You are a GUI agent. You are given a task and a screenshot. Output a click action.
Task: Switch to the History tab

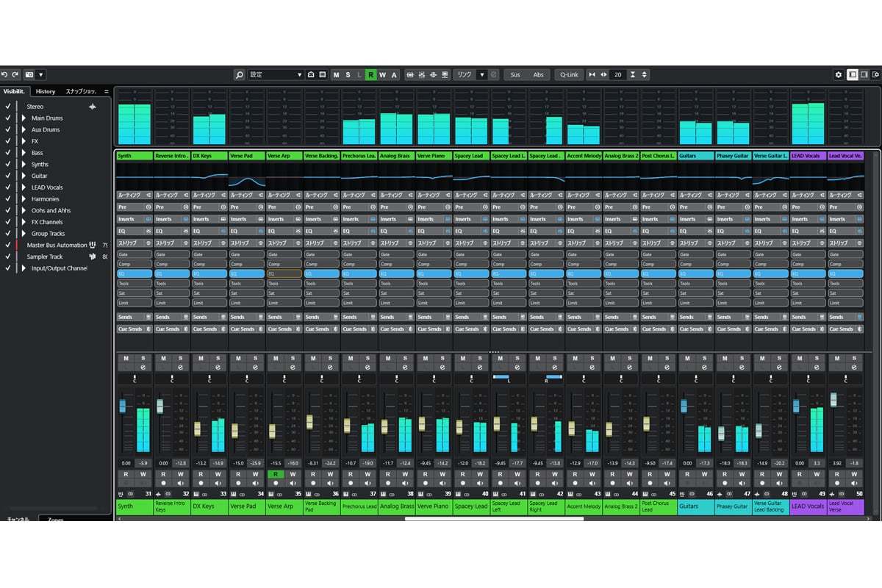tap(46, 91)
